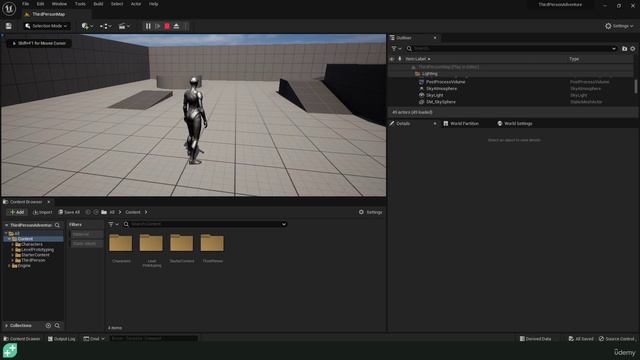The width and height of the screenshot is (640, 360).
Task: Open Outliner settings gear
Action: 633,49
